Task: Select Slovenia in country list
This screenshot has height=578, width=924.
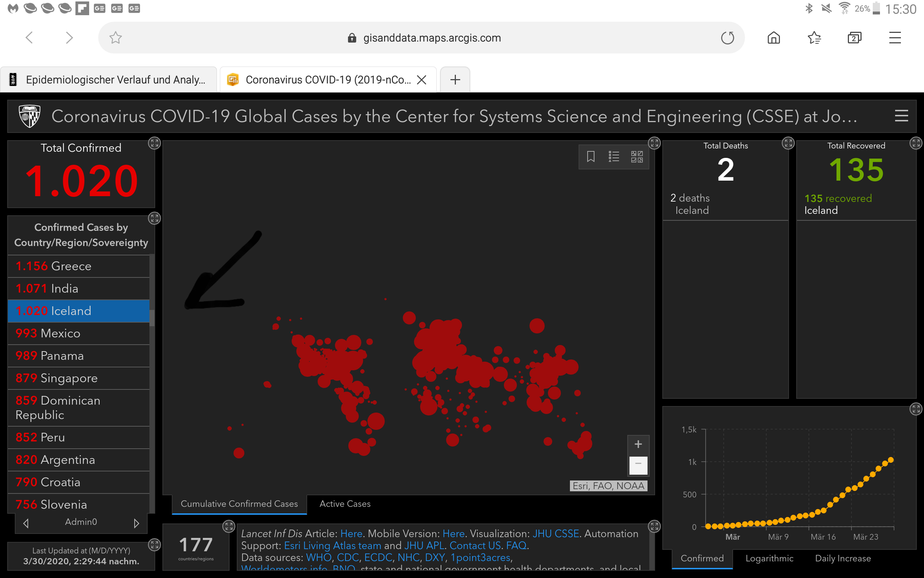Action: [x=78, y=504]
